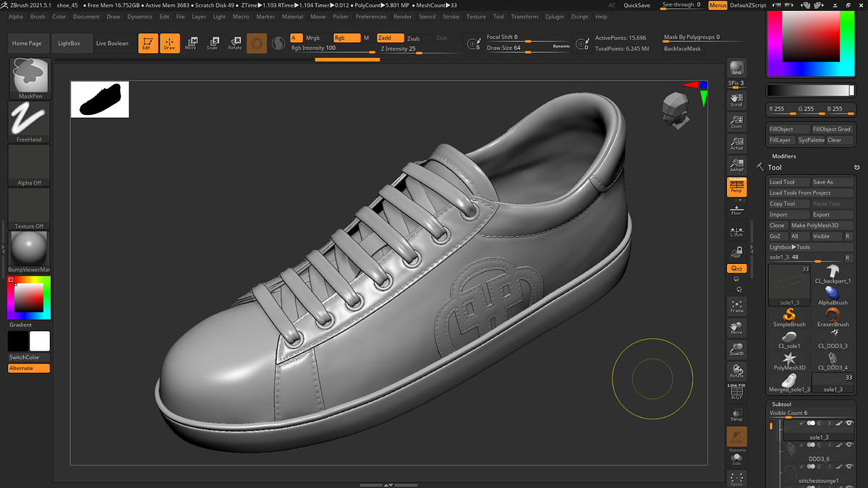
Task: Open the Preferences menu
Action: [371, 17]
